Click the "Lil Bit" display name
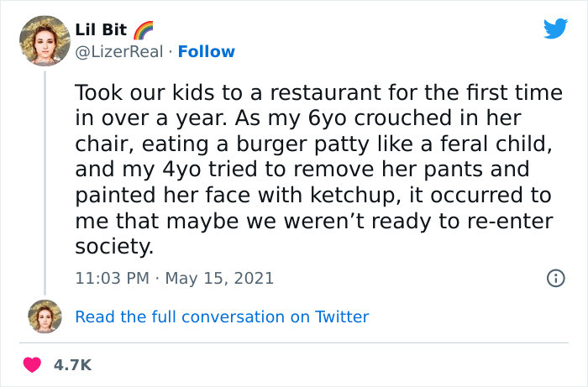588x387 pixels. pyautogui.click(x=102, y=30)
